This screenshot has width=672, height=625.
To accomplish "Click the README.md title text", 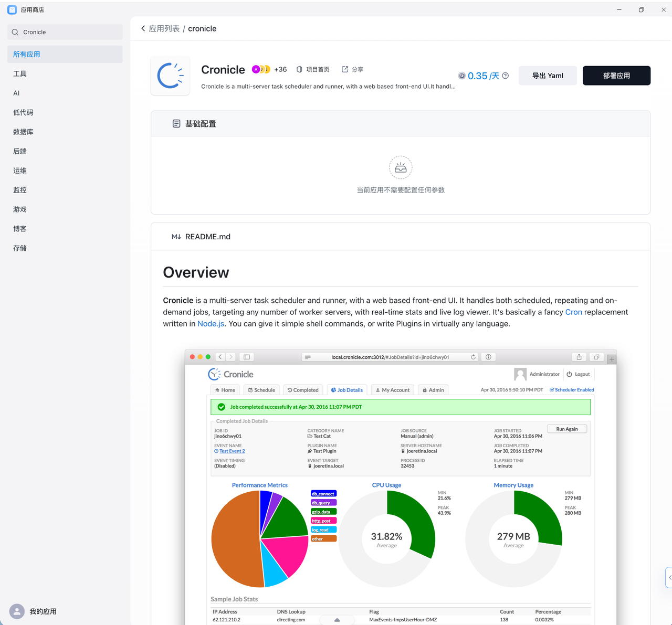I will pos(208,237).
